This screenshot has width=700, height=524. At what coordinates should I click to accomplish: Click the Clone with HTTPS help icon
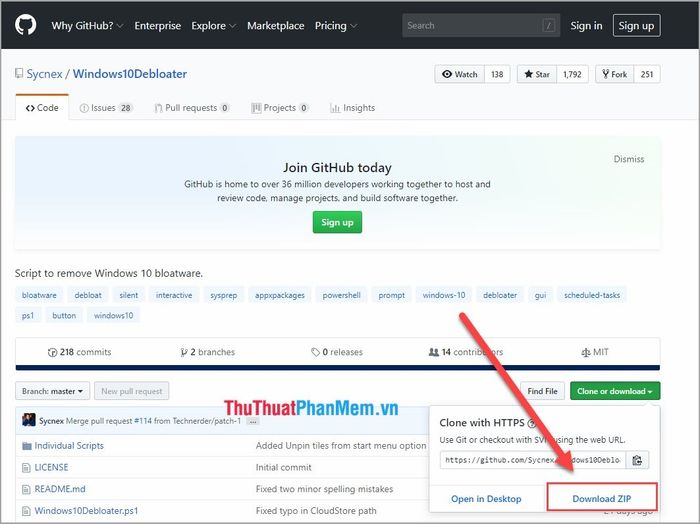532,423
